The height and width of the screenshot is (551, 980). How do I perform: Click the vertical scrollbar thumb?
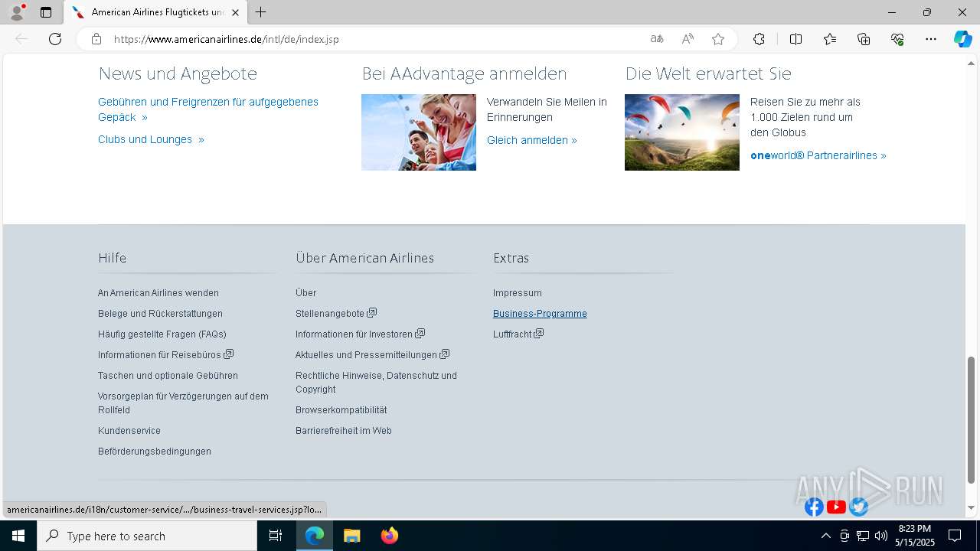(971, 420)
